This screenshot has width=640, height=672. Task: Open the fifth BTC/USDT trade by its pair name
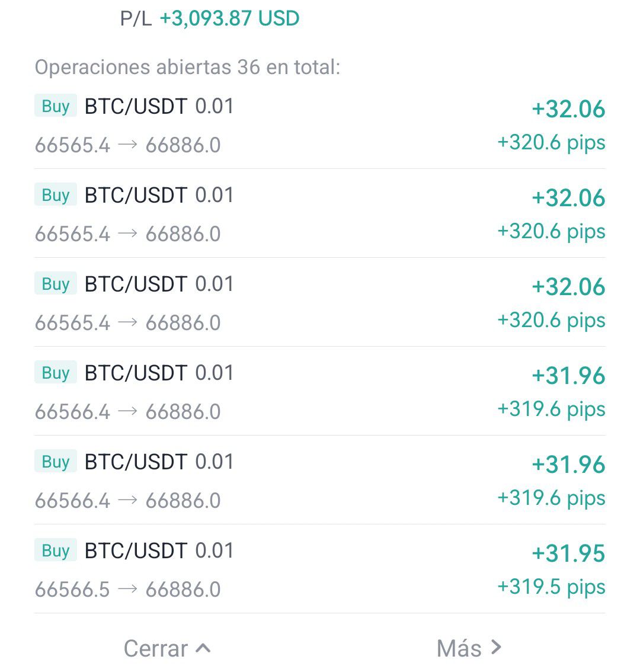[x=136, y=462]
